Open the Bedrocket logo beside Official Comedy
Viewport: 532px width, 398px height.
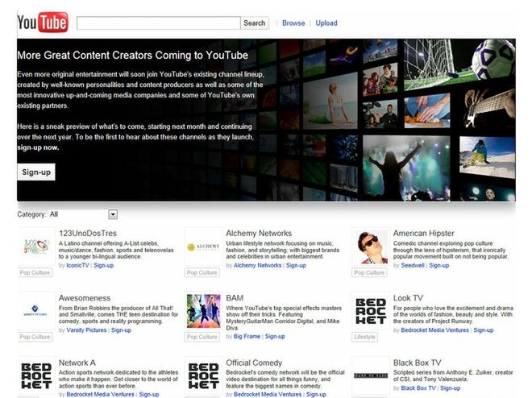203,376
